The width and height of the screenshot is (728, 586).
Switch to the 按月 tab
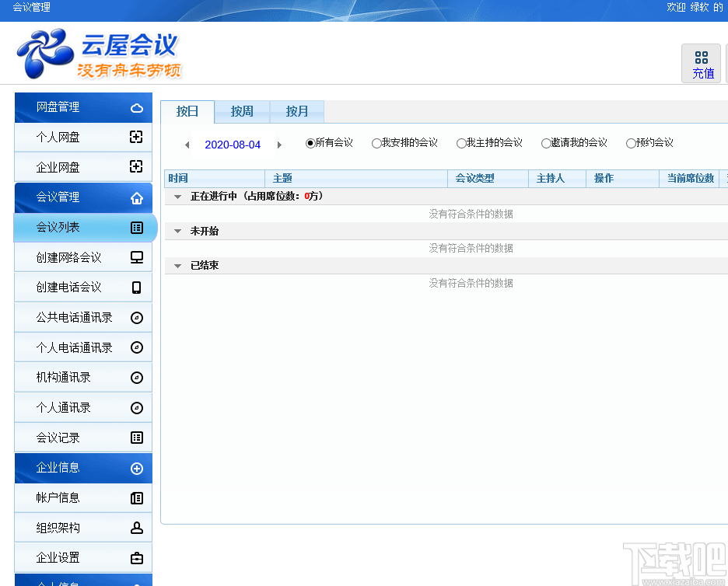pyautogui.click(x=296, y=112)
